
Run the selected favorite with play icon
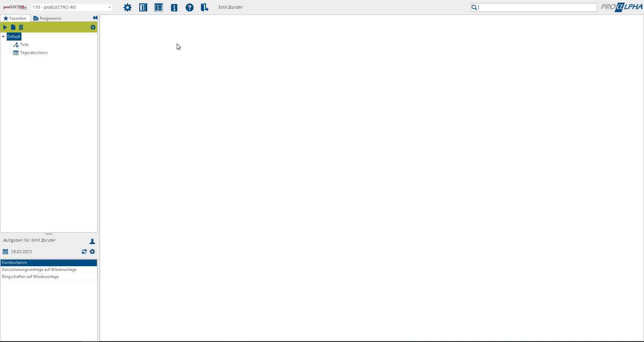point(5,27)
